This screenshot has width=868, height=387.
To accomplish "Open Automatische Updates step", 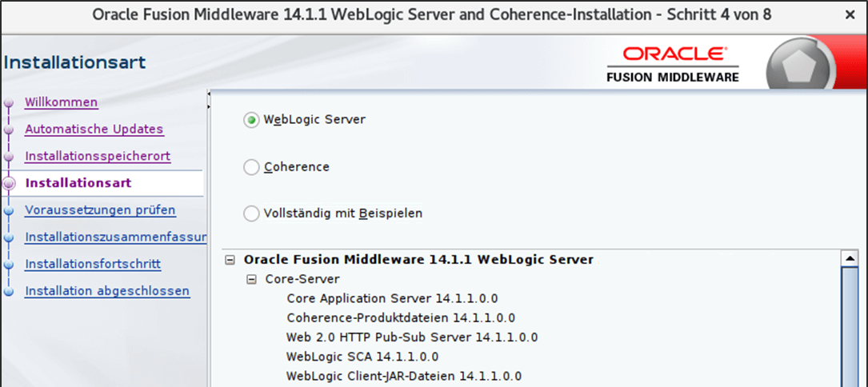I will pos(94,130).
